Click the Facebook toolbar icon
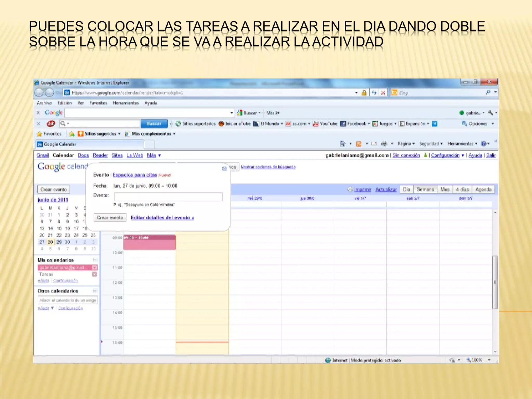Viewport: 532px width, 399px height. tap(343, 124)
